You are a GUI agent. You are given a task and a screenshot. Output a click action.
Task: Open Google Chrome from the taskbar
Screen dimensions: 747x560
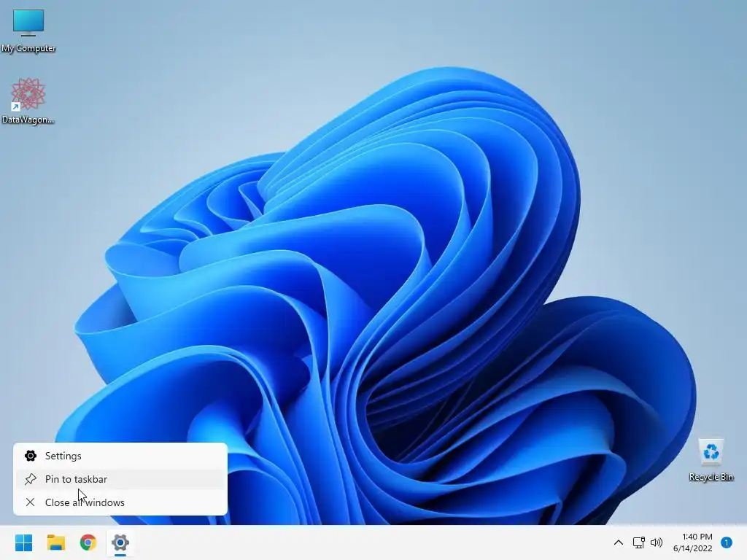pos(88,542)
